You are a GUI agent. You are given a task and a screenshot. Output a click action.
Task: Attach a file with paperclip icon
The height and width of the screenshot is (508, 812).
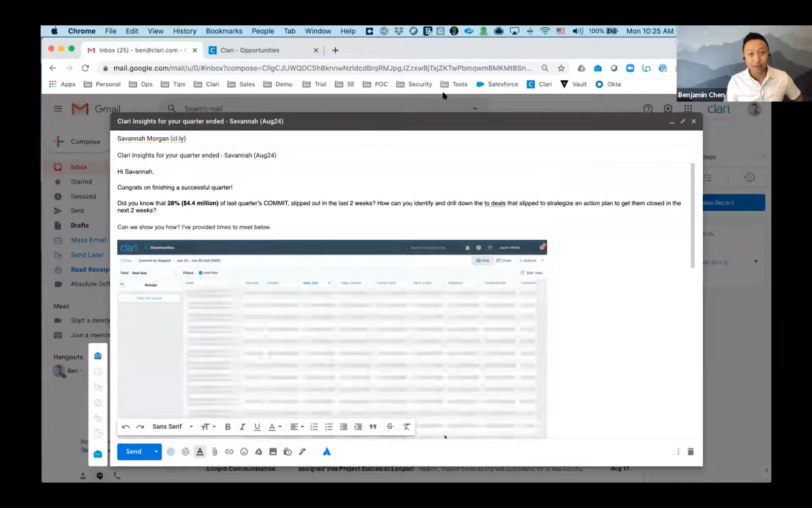tap(215, 452)
